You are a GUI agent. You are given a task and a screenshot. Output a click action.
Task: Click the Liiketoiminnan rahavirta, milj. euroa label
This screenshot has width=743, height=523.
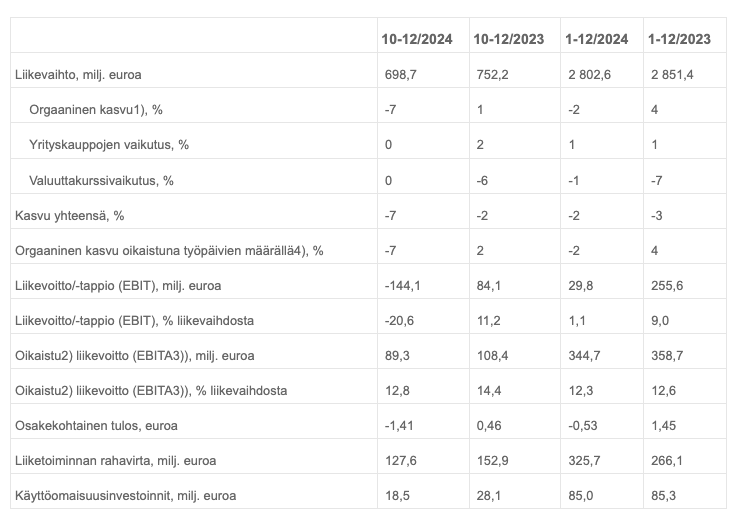pos(116,461)
